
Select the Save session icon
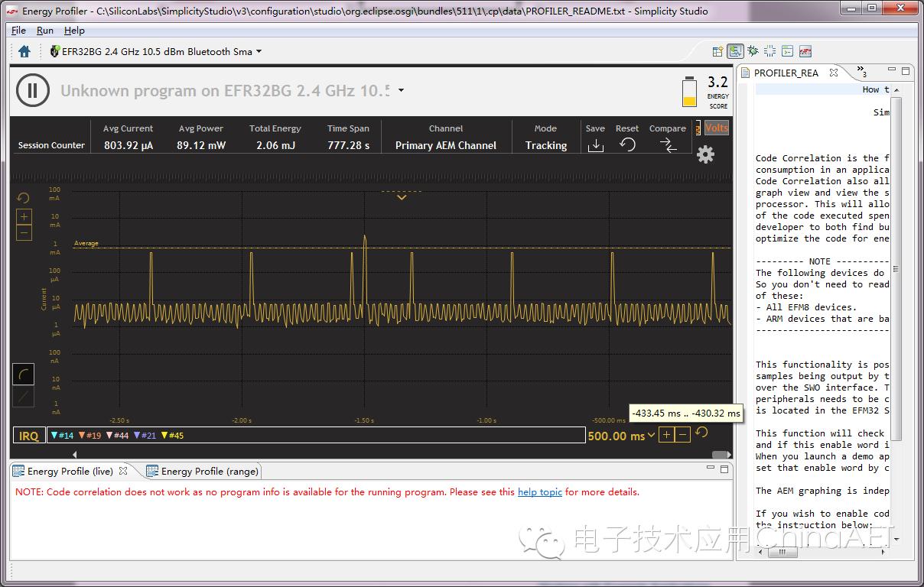coord(595,144)
